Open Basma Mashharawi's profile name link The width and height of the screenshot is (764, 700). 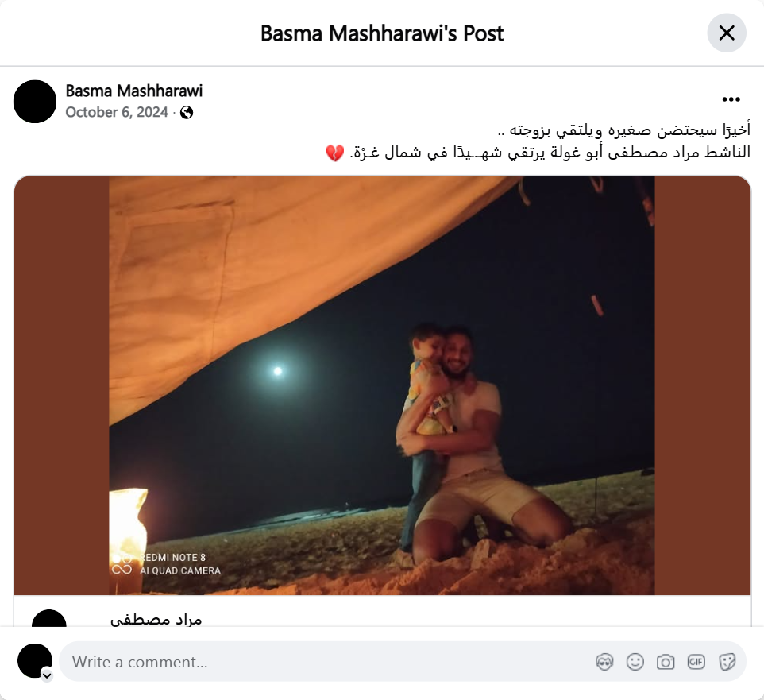[x=134, y=91]
